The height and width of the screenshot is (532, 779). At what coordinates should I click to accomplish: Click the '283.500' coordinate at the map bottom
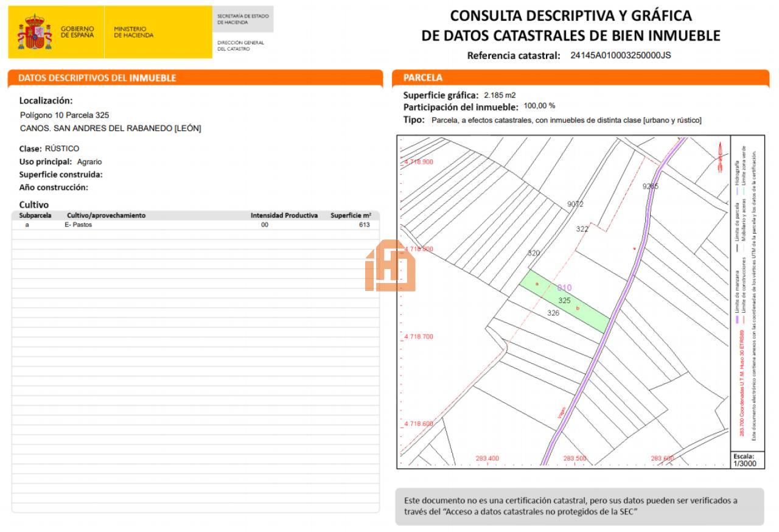575,458
